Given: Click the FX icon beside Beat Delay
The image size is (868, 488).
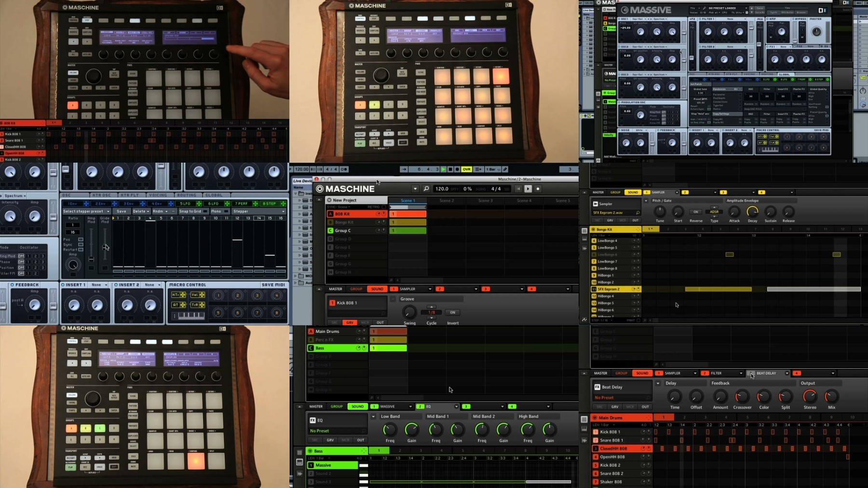Looking at the screenshot, I should click(597, 387).
